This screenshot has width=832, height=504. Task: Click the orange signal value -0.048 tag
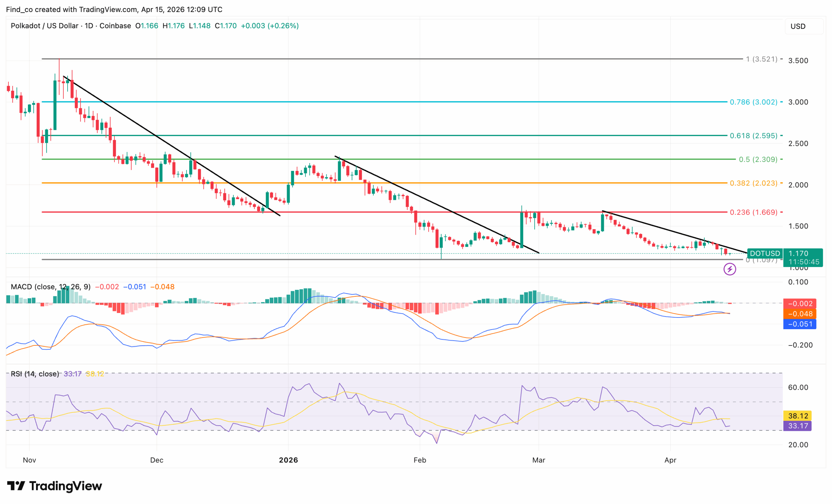(x=800, y=314)
